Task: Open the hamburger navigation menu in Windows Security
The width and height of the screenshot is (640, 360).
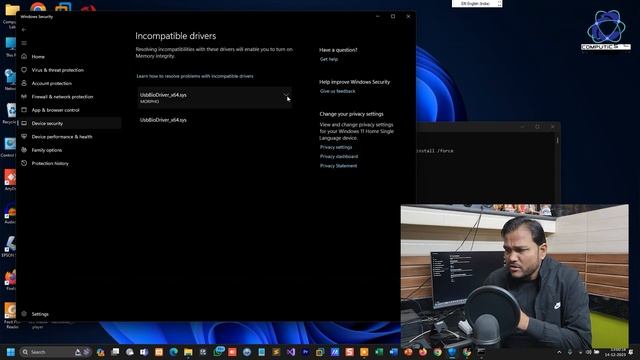Action: point(24,43)
